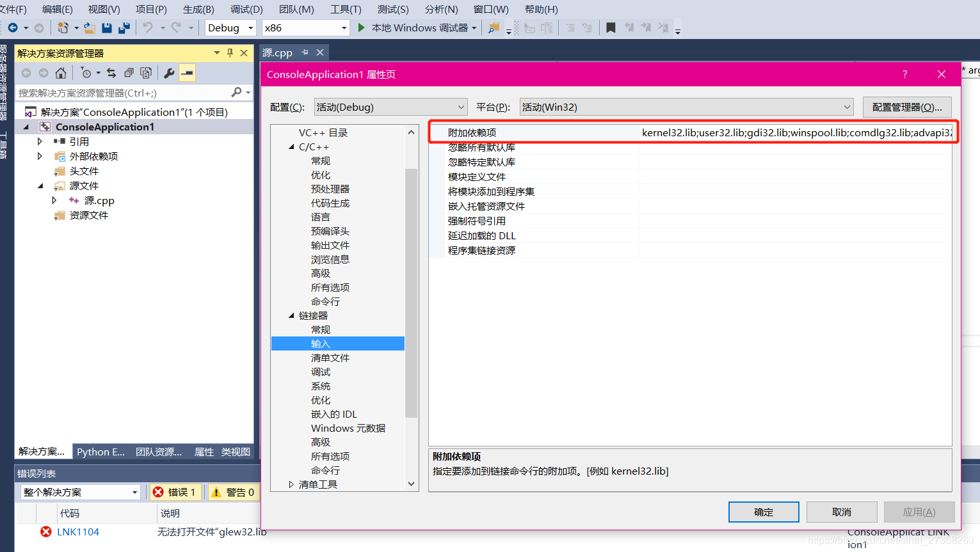The height and width of the screenshot is (552, 980).
Task: Select the 头文件 folder in Solution Explorer
Action: (x=84, y=171)
